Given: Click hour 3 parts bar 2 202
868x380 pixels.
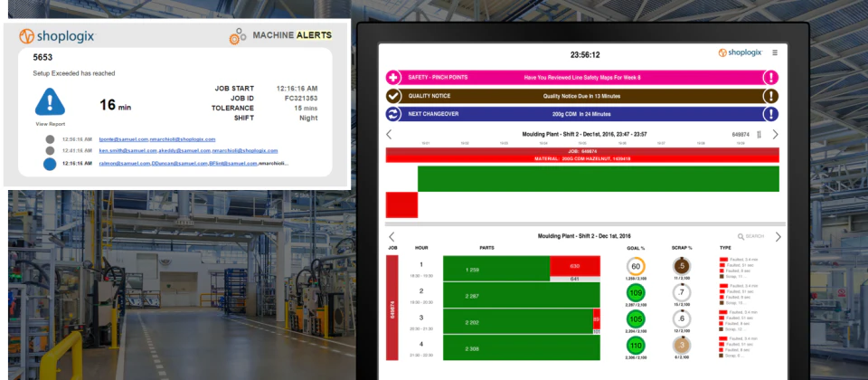Looking at the screenshot, I should 518,321.
